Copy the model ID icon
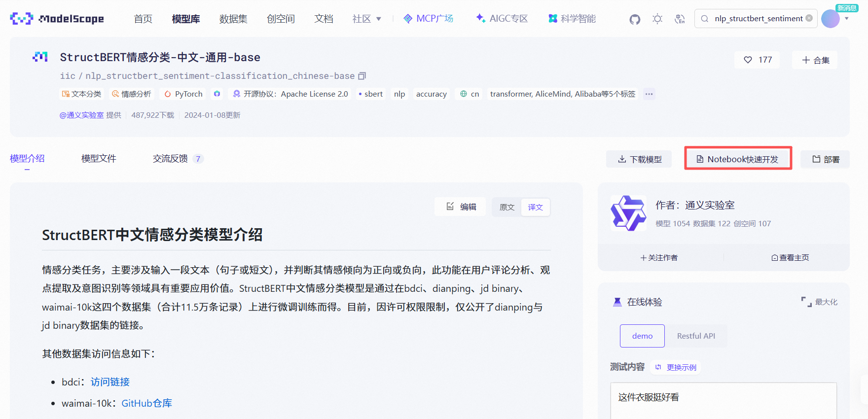Image resolution: width=868 pixels, height=419 pixels. tap(362, 76)
